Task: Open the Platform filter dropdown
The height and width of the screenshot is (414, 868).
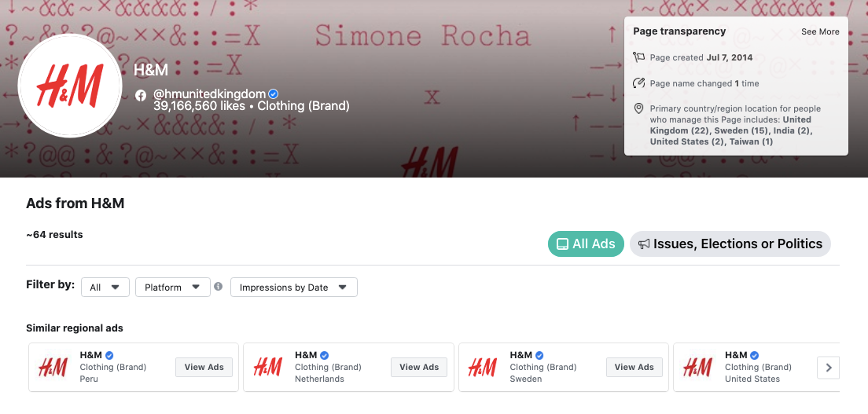Action: click(x=173, y=288)
